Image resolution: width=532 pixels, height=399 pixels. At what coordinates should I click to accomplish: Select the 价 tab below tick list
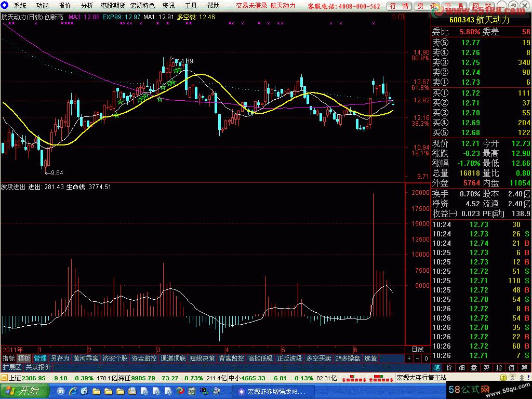pos(448,367)
